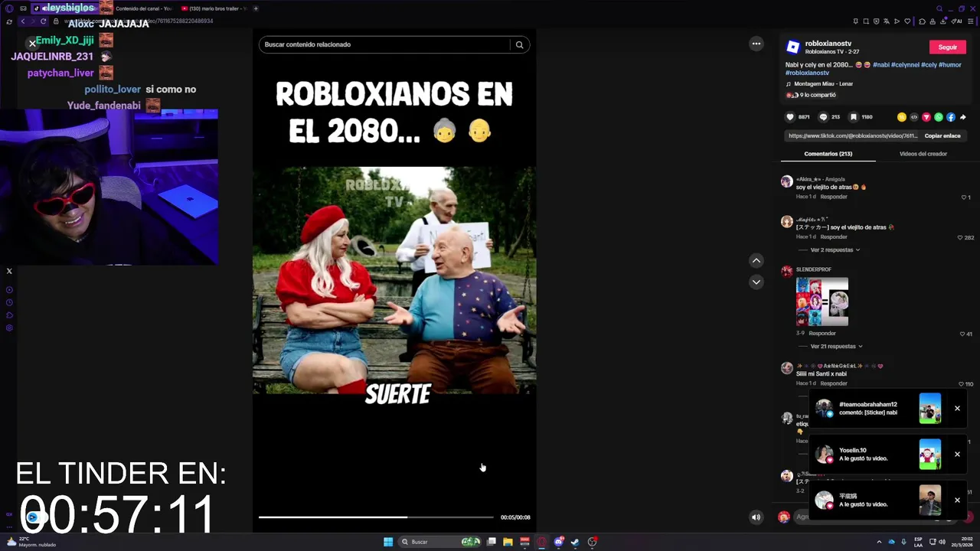The image size is (980, 551).
Task: Open the image in SLENDERPROF's comment
Action: (822, 302)
